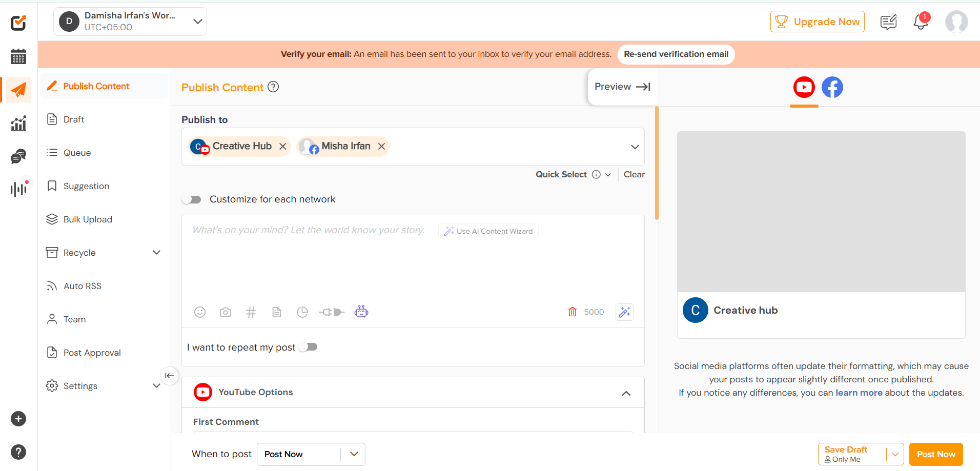Click the app logo at top left
This screenshot has height=471, width=980.
click(18, 23)
